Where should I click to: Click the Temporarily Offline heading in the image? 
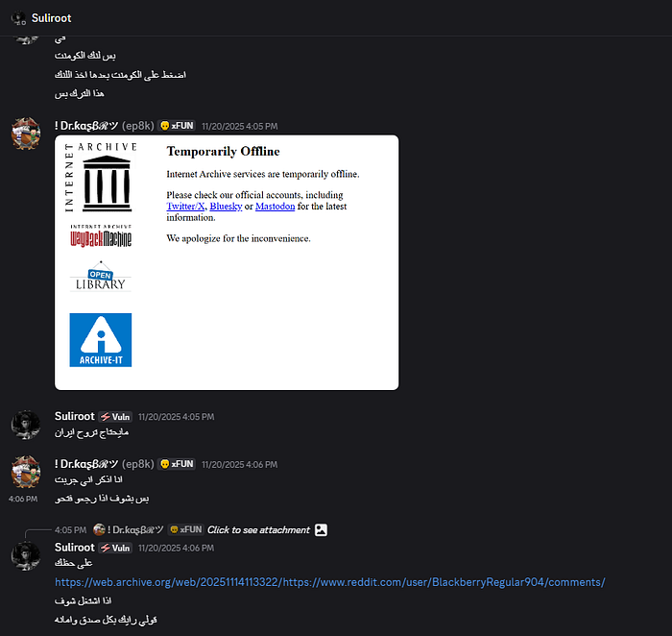224,152
